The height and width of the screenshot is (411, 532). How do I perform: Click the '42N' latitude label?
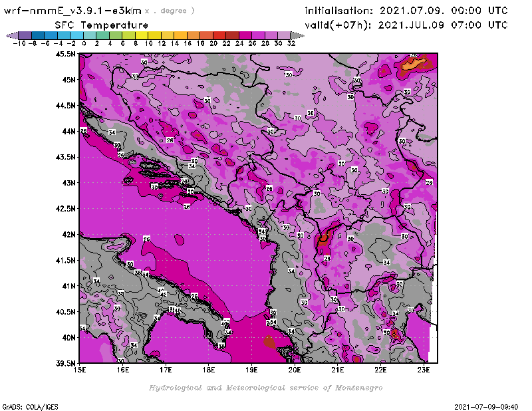pyautogui.click(x=68, y=235)
